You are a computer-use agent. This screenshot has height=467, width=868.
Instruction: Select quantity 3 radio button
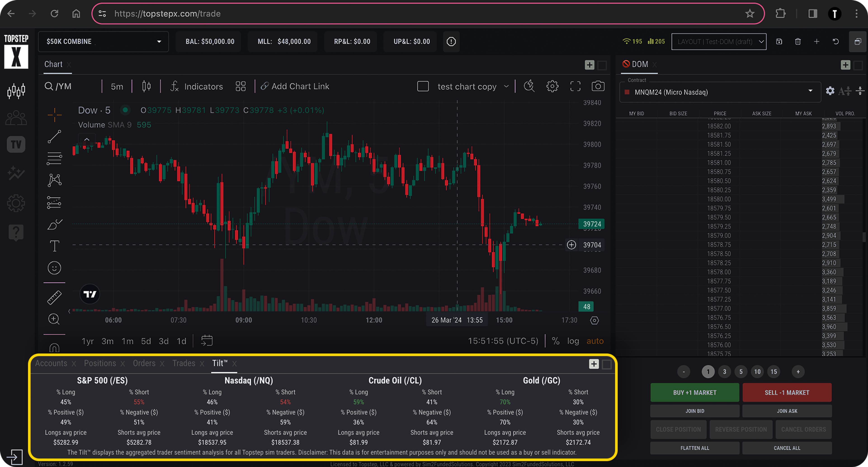(724, 372)
